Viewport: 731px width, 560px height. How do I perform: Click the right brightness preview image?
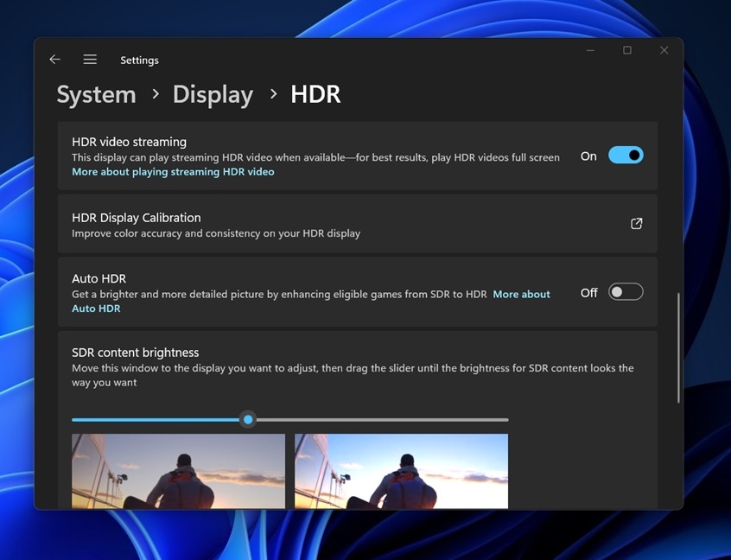pyautogui.click(x=401, y=471)
